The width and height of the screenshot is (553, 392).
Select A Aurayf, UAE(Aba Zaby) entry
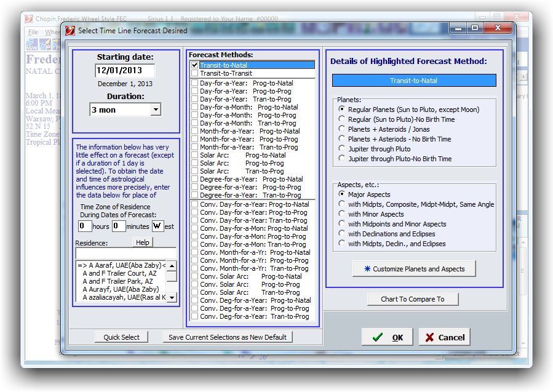coord(121,289)
